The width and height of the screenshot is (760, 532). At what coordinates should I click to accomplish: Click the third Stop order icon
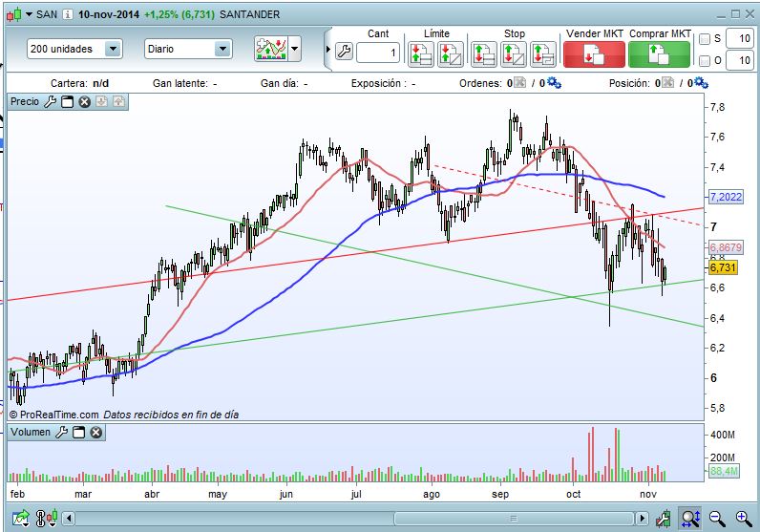tap(543, 53)
